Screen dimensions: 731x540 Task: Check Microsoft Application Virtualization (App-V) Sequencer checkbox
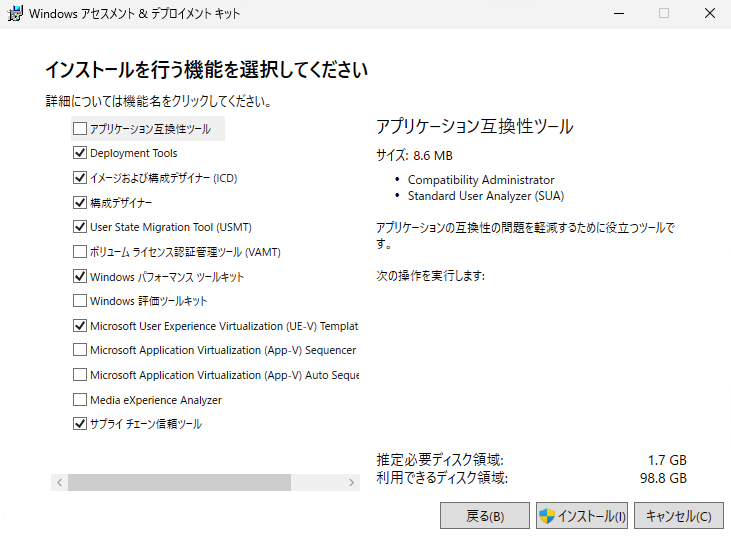(80, 350)
